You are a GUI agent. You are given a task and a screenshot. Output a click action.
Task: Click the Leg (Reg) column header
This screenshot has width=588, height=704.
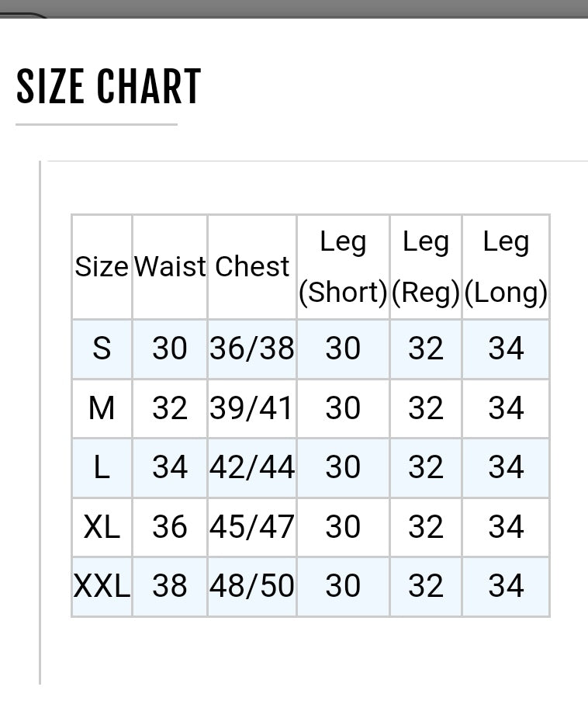426,266
